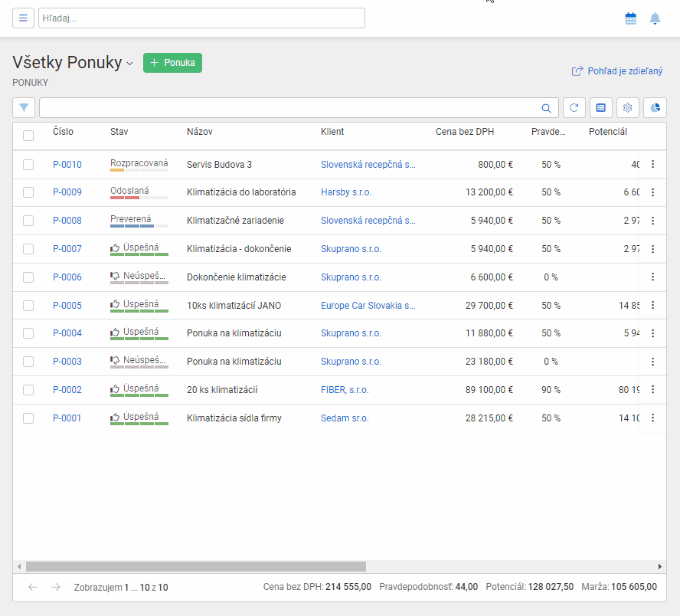
Task: Open row menu for P-0003
Action: (x=652, y=362)
